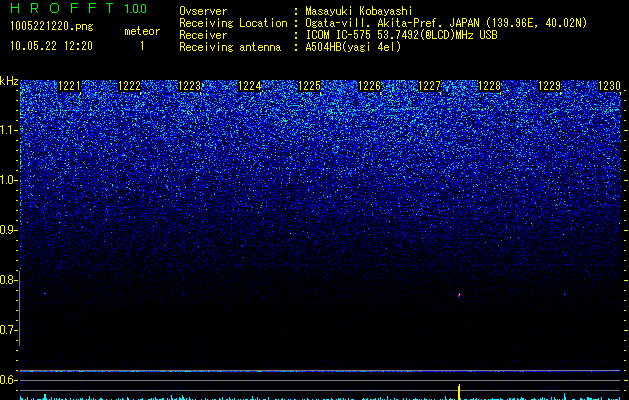Screen dimensions: 629x400
Task: Click the 1226 time marker
Action: (369, 86)
